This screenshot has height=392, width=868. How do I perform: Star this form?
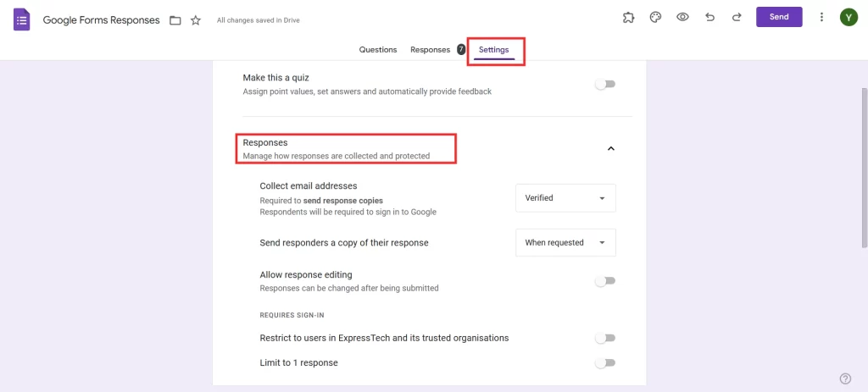(x=196, y=19)
